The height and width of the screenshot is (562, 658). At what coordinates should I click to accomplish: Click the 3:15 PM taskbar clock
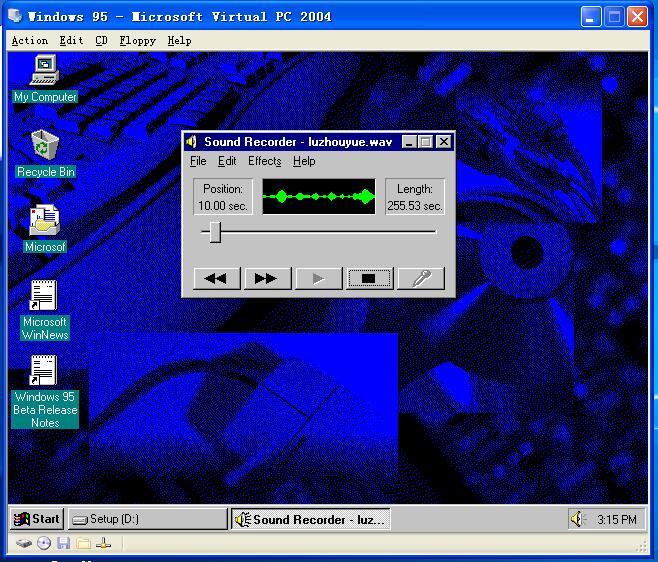tap(616, 520)
